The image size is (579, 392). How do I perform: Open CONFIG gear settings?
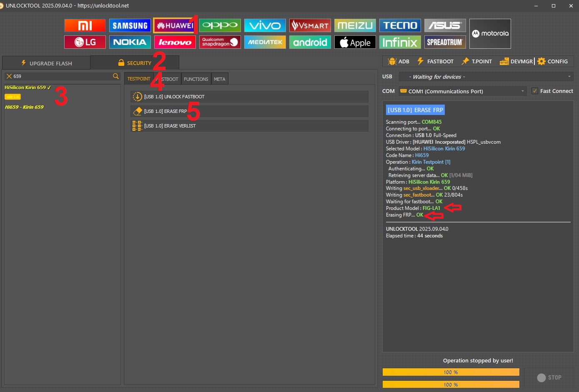click(x=552, y=61)
